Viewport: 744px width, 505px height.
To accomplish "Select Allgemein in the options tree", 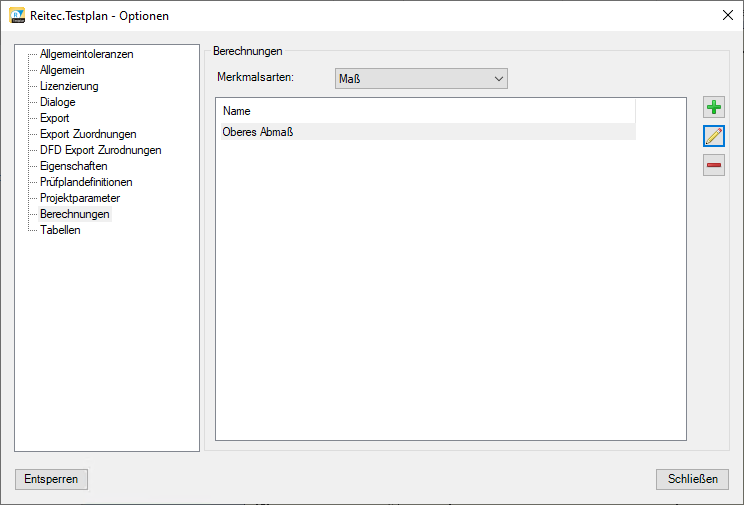I will [62, 70].
